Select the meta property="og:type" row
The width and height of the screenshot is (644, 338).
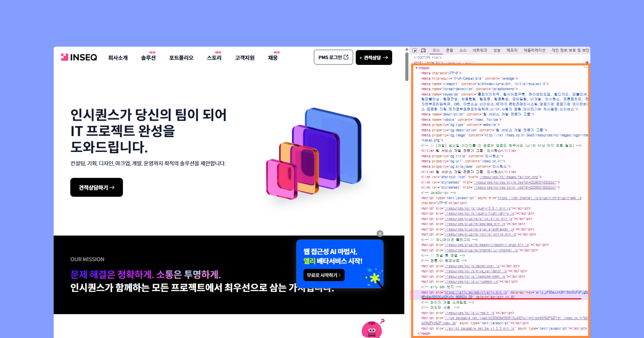pos(460,125)
